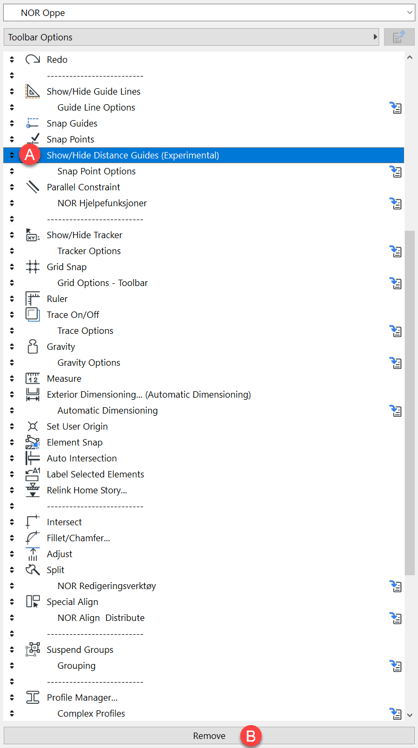
Task: Click the Remove button
Action: tap(209, 736)
